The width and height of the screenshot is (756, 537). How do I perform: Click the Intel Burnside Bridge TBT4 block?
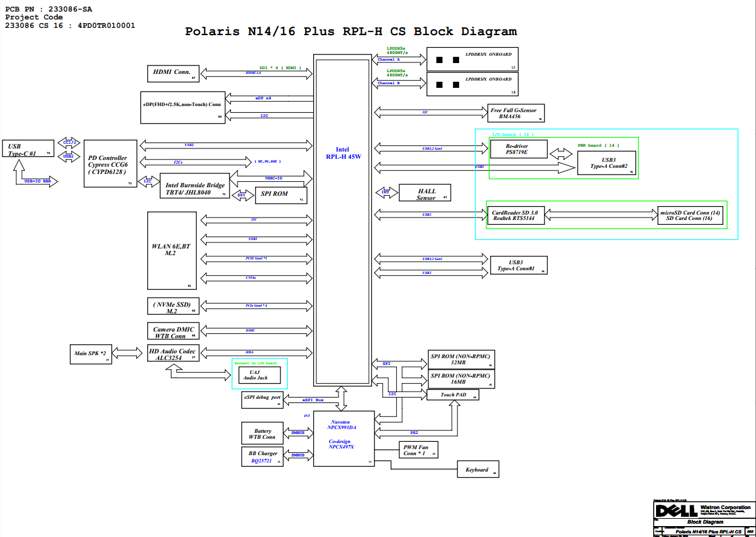point(194,189)
